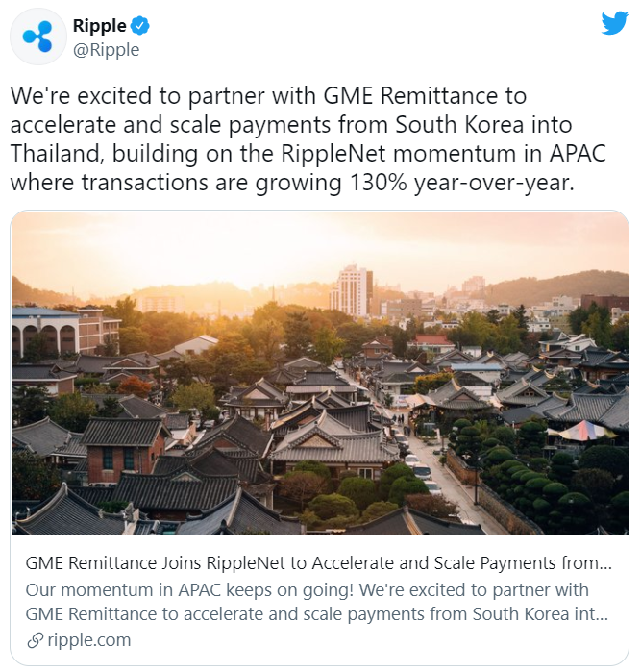Click the colorful umbrella in the photo

click(584, 430)
